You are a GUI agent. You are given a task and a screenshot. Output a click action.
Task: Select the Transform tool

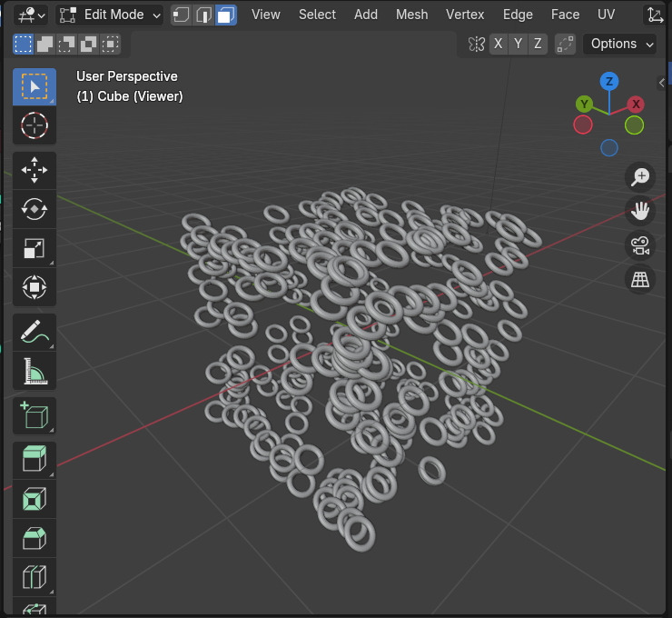[x=35, y=287]
